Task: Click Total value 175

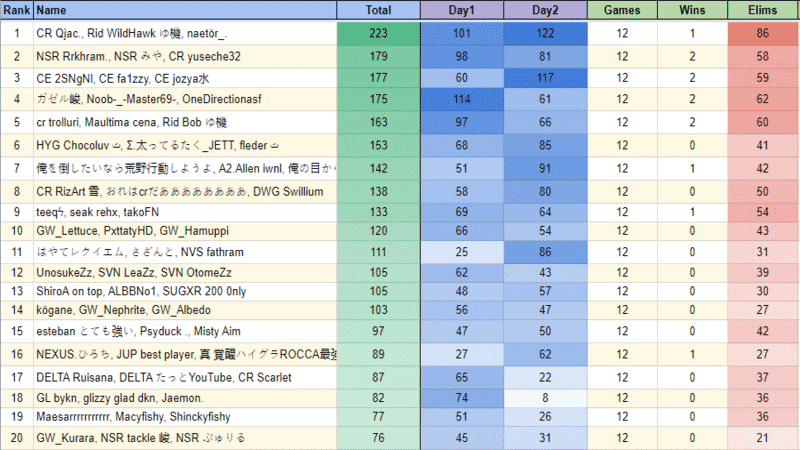Action: coord(378,99)
